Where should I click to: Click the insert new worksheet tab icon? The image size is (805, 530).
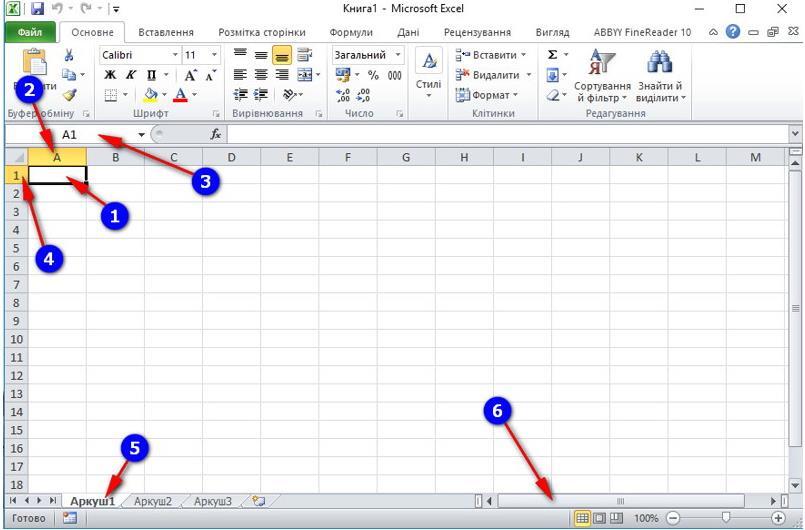[x=259, y=501]
